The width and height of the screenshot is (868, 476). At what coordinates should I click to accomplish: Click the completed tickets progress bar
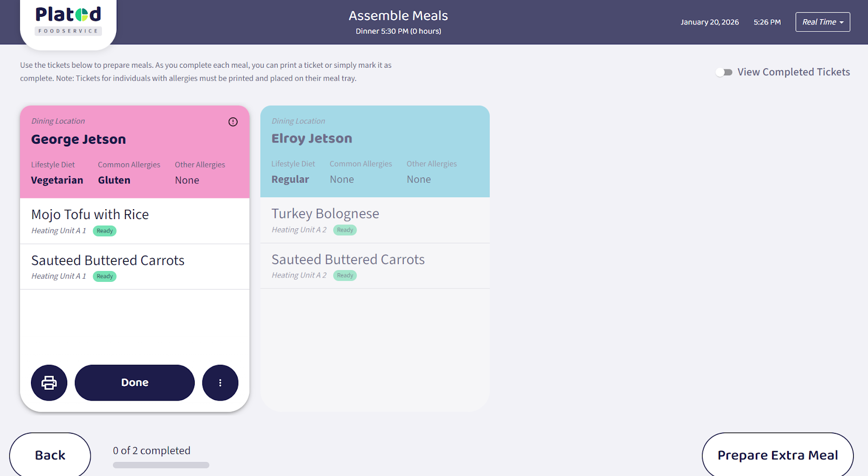tap(161, 465)
